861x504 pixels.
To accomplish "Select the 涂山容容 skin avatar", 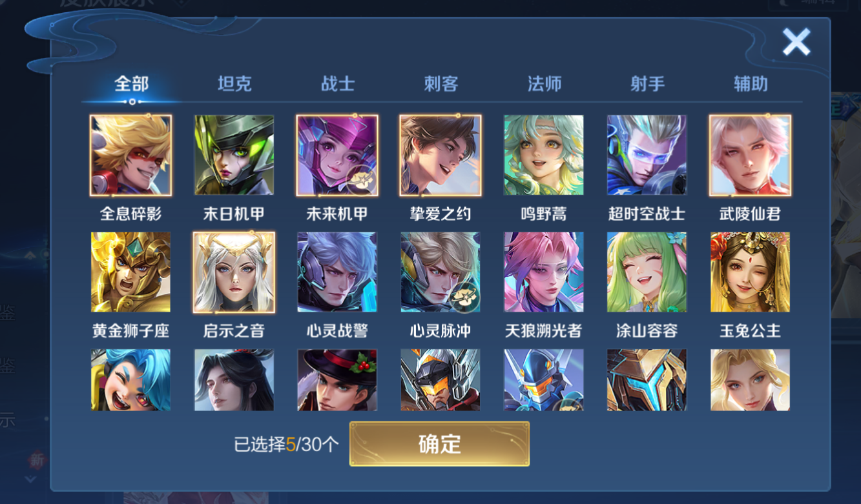I will click(647, 272).
